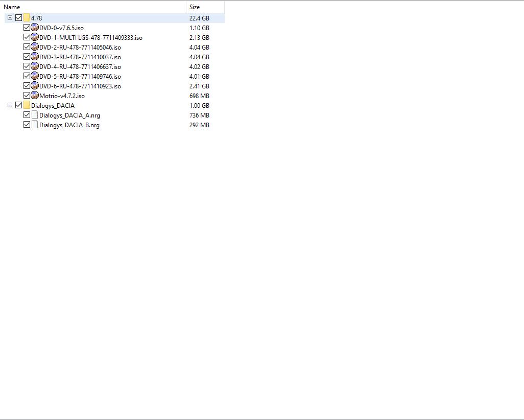The width and height of the screenshot is (524, 420).
Task: Select the Dialogys_DACIA_B.nrg file name
Action: coord(69,125)
